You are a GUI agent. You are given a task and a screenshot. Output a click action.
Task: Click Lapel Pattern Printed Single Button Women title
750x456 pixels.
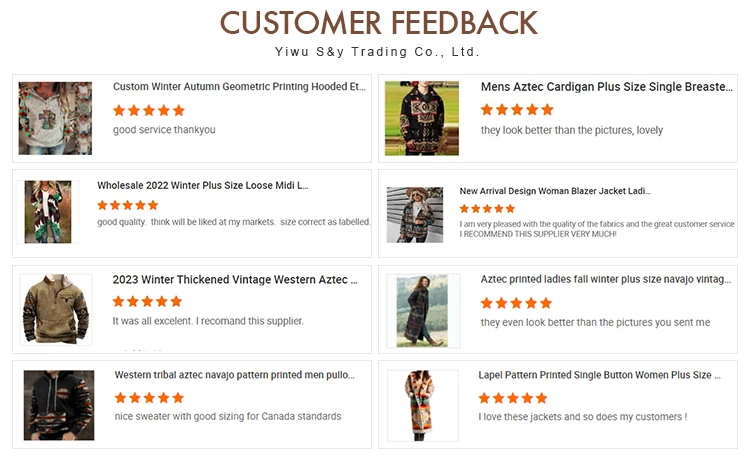(599, 375)
